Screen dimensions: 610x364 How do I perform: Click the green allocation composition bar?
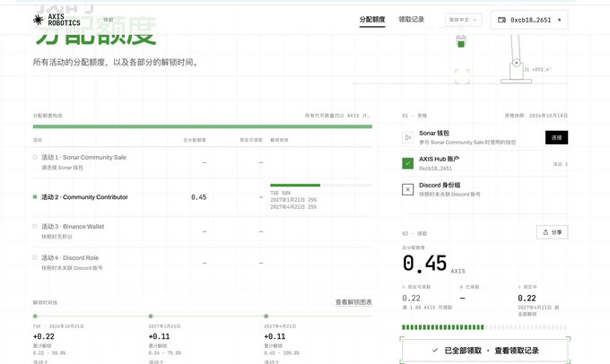point(203,126)
